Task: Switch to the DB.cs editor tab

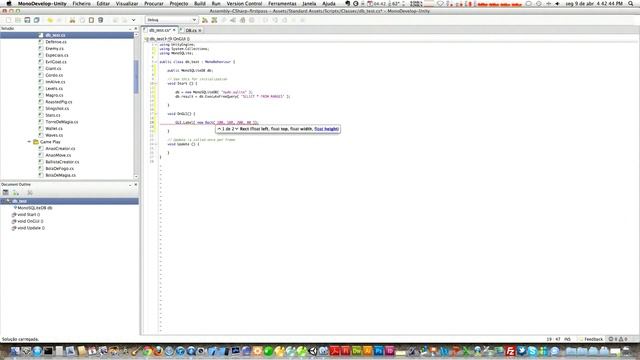Action: [x=191, y=31]
